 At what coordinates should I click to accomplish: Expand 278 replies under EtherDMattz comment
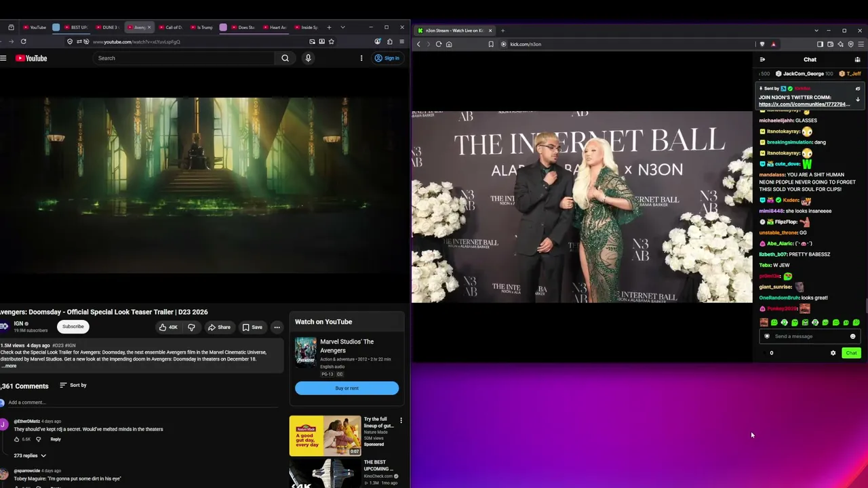pos(30,455)
